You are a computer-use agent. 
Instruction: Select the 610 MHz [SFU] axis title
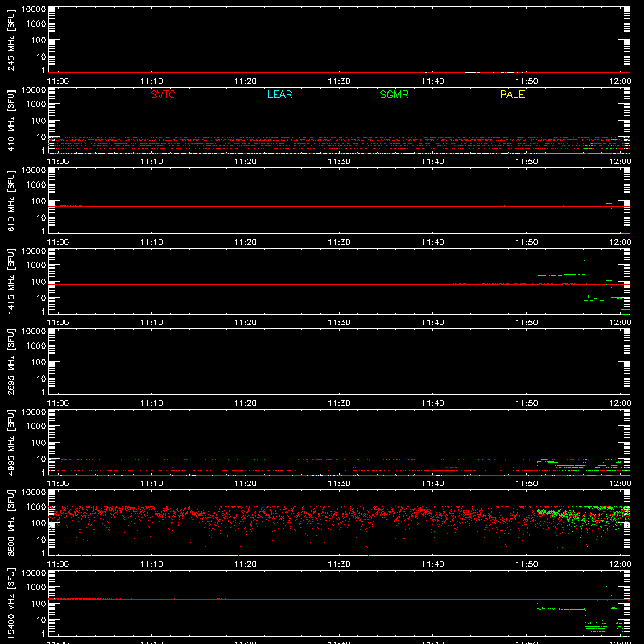(x=10, y=200)
